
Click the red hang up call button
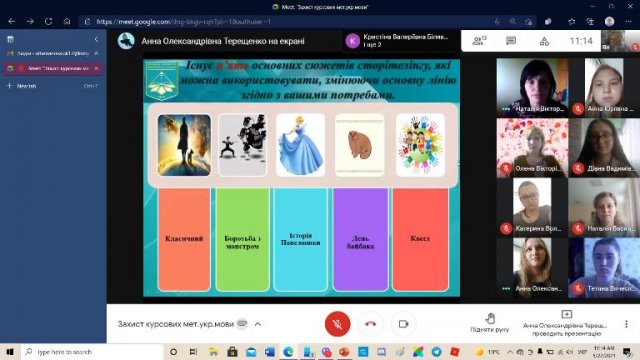tap(370, 324)
